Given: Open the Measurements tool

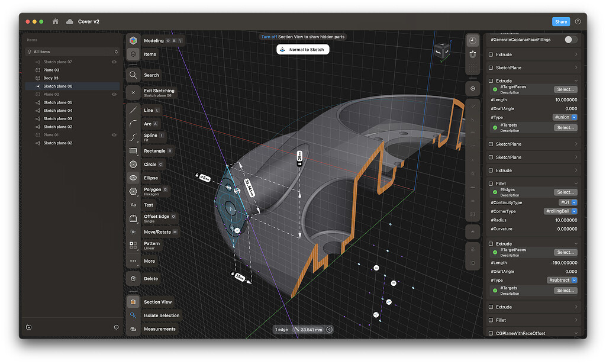Looking at the screenshot, I should [x=159, y=328].
